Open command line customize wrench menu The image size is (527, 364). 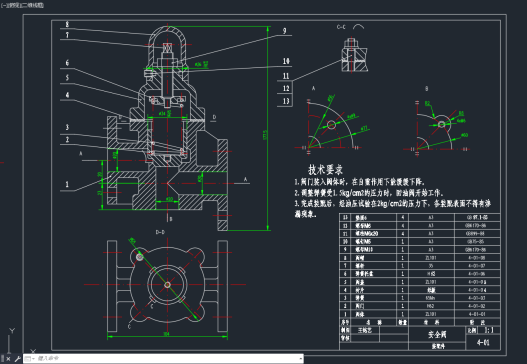click(x=17, y=359)
